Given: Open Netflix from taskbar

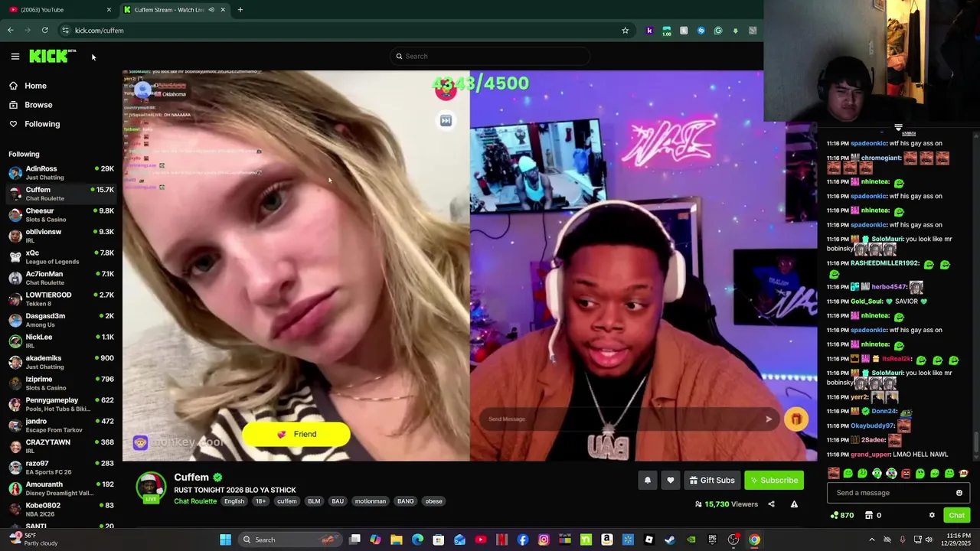Looking at the screenshot, I should coord(501,540).
